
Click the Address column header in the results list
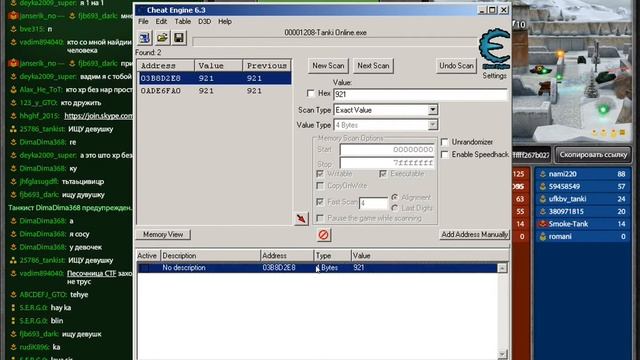(166, 66)
